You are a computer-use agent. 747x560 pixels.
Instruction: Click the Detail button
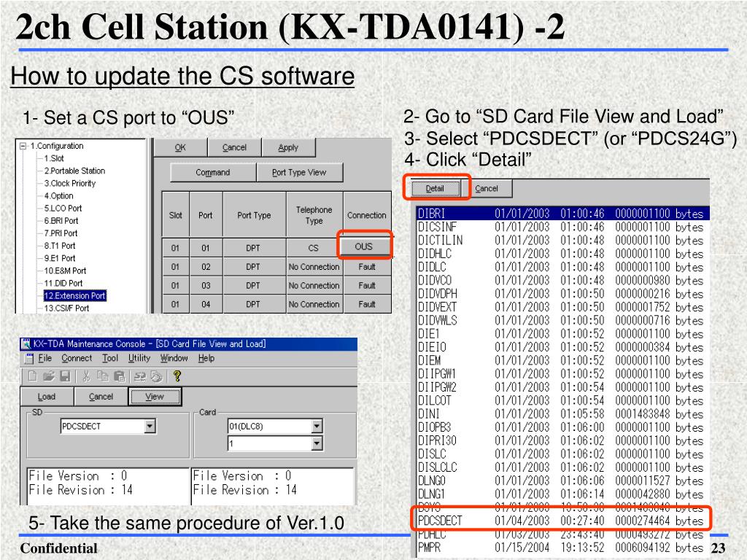pyautogui.click(x=435, y=188)
